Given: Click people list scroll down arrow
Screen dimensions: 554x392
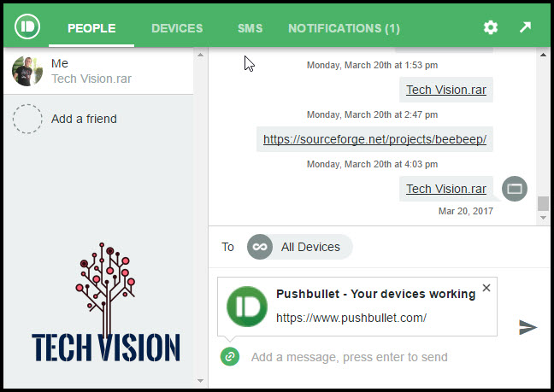Looking at the screenshot, I should click(200, 380).
